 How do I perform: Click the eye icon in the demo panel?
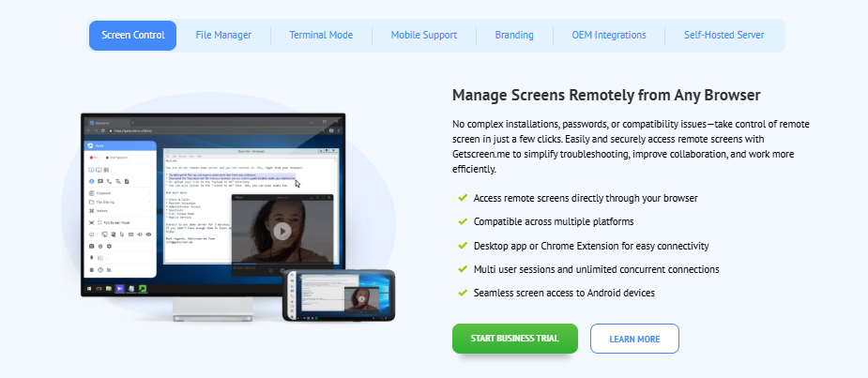tap(148, 234)
